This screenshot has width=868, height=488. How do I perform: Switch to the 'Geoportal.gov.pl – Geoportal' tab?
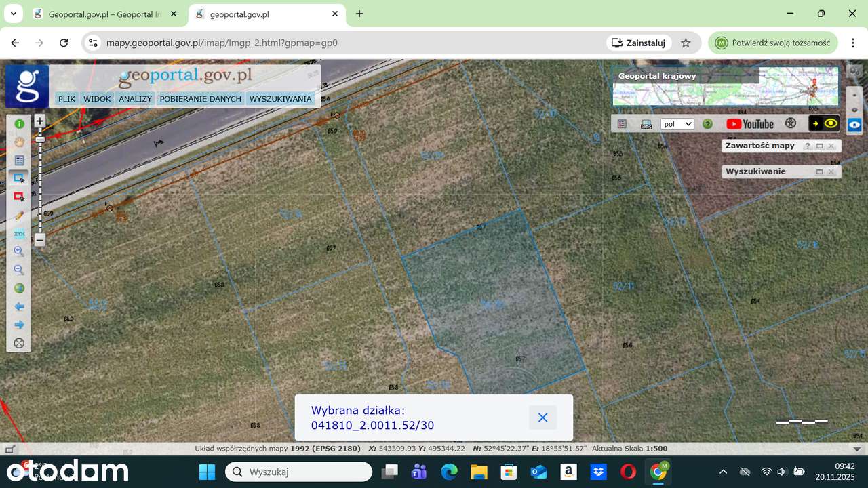coord(105,14)
